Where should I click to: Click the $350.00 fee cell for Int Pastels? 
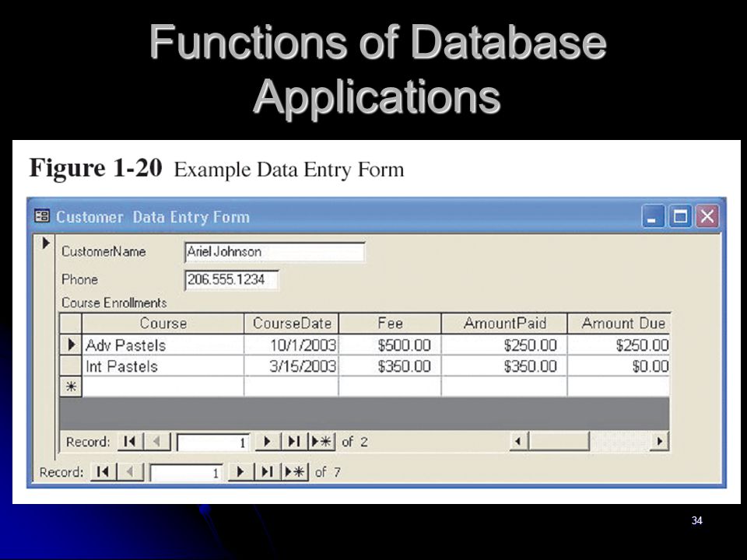(390, 366)
